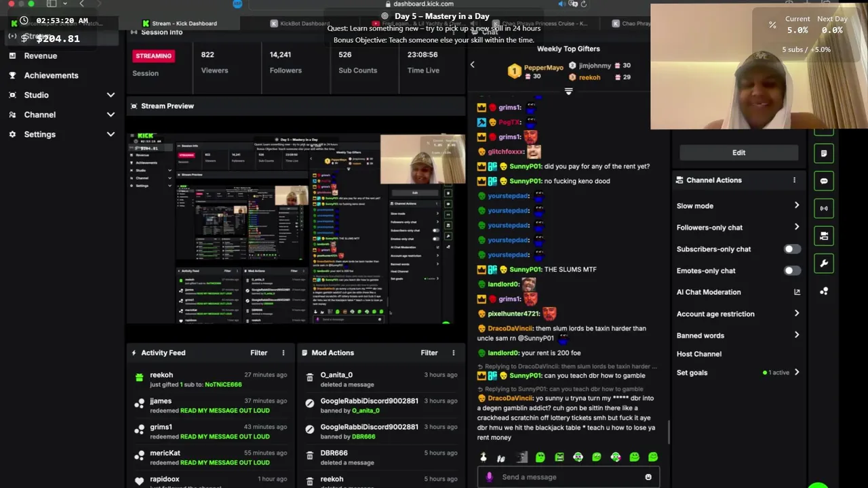Click the Settings gear icon in sidebar

[12, 134]
